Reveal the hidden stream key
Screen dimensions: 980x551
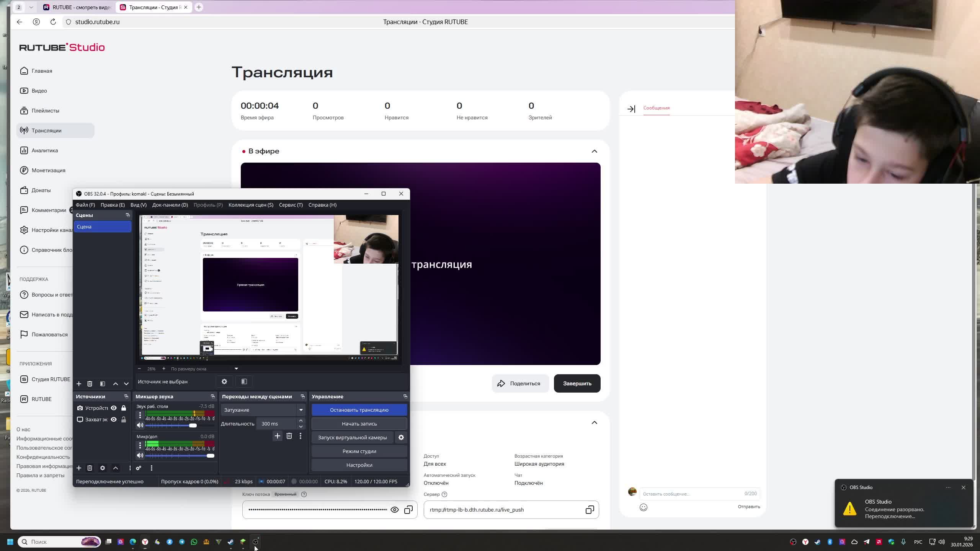pyautogui.click(x=394, y=510)
